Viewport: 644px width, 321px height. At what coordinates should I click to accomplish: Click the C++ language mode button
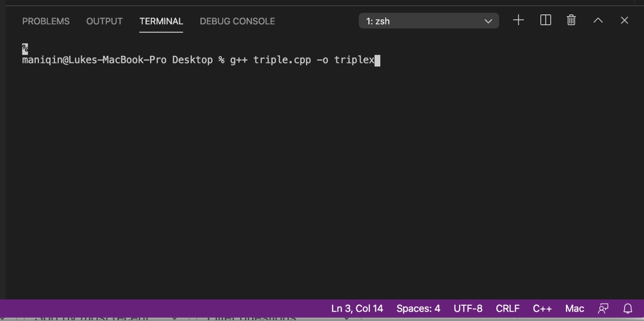543,308
